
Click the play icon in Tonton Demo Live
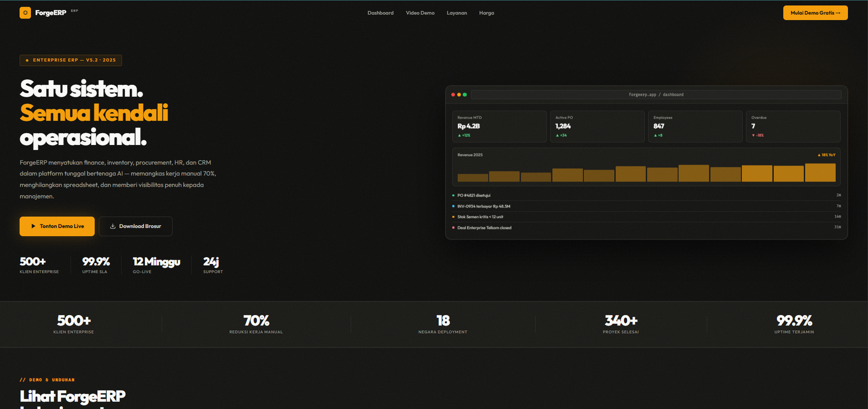(34, 226)
